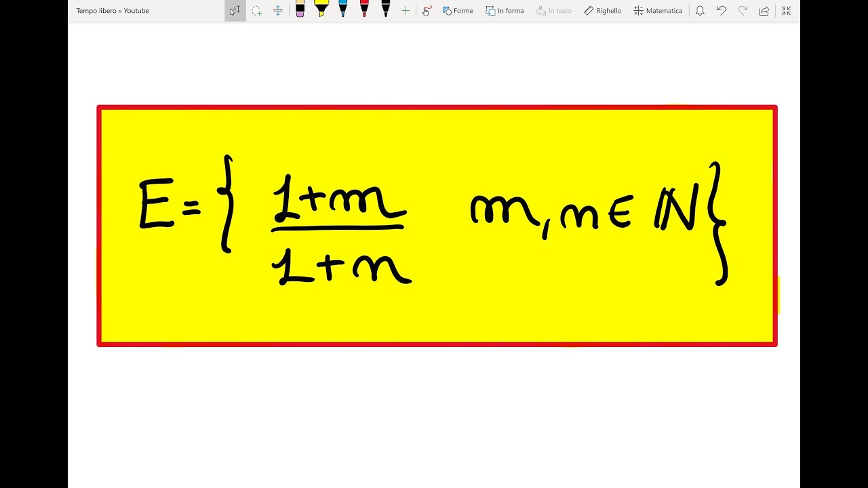
Task: Open the Tempo libero » Youtube breadcrumb
Action: point(113,11)
